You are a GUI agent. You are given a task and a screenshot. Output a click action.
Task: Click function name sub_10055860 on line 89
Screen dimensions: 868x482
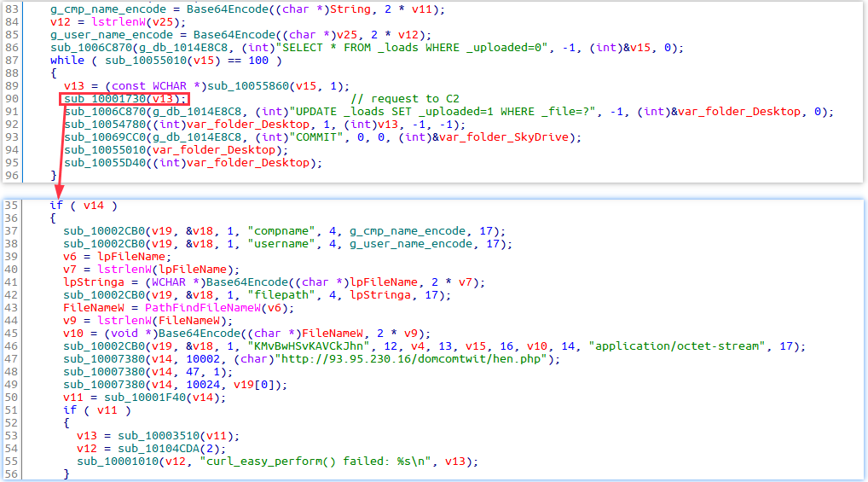247,86
